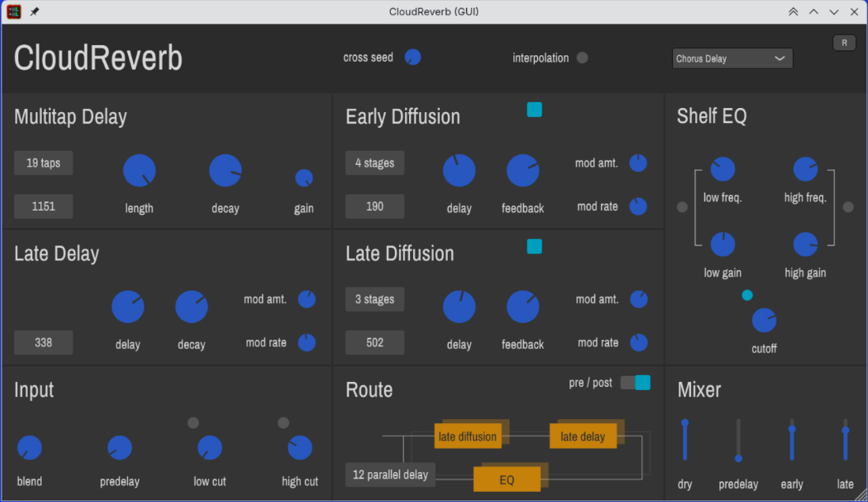The height and width of the screenshot is (502, 868).
Task: Click the 190 early diffusion seed box
Action: pos(375,207)
